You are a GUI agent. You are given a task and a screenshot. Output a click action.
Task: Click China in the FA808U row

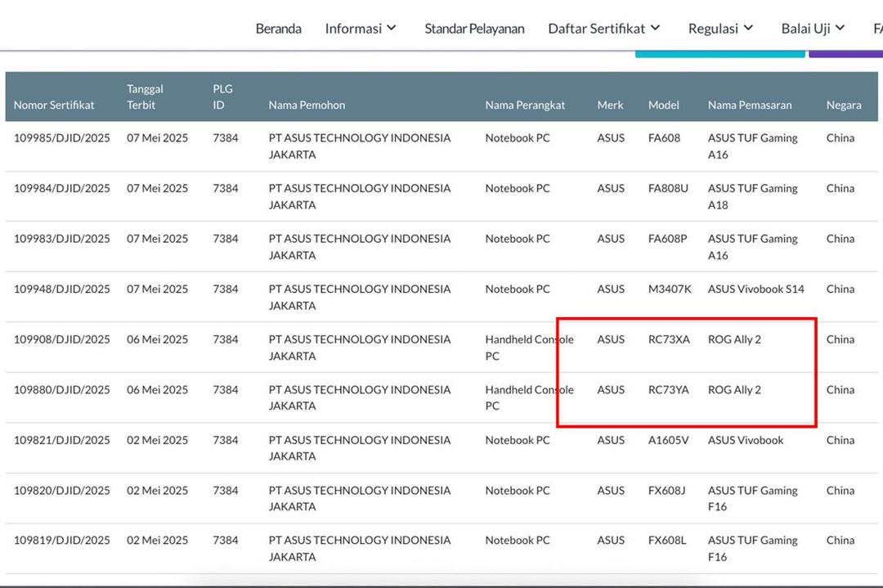point(840,188)
